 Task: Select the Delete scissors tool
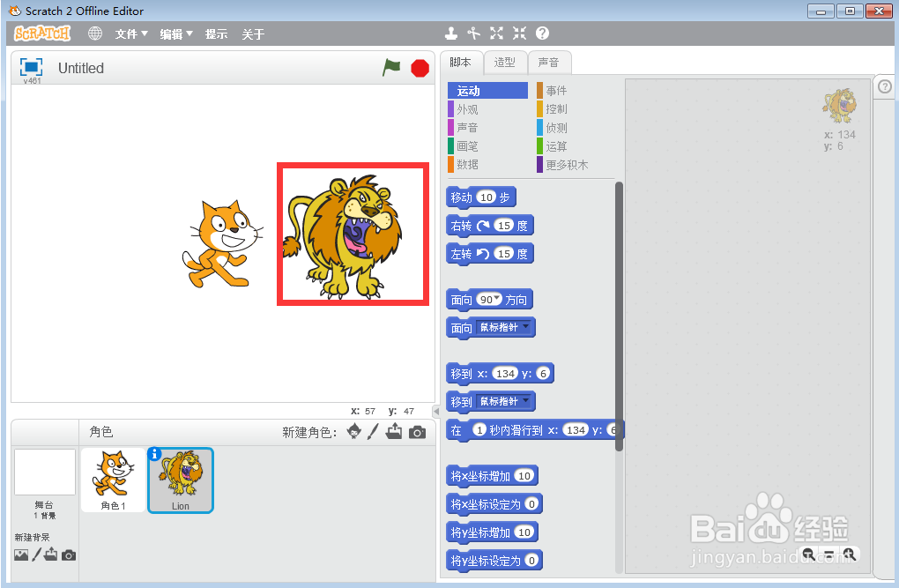(x=473, y=33)
